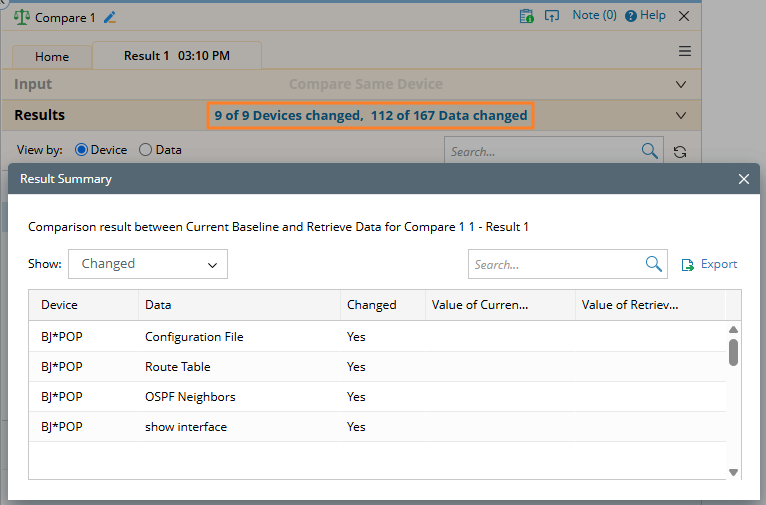Click the Export icon in Result Summary
Screen dimensions: 766x505
pos(688,265)
